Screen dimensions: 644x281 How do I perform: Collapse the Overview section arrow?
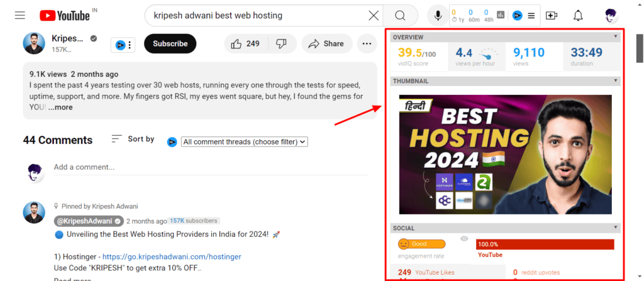[616, 38]
